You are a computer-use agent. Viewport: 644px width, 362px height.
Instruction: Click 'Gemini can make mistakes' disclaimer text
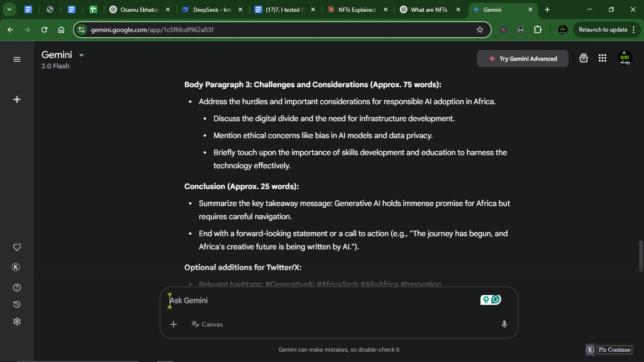click(x=339, y=350)
